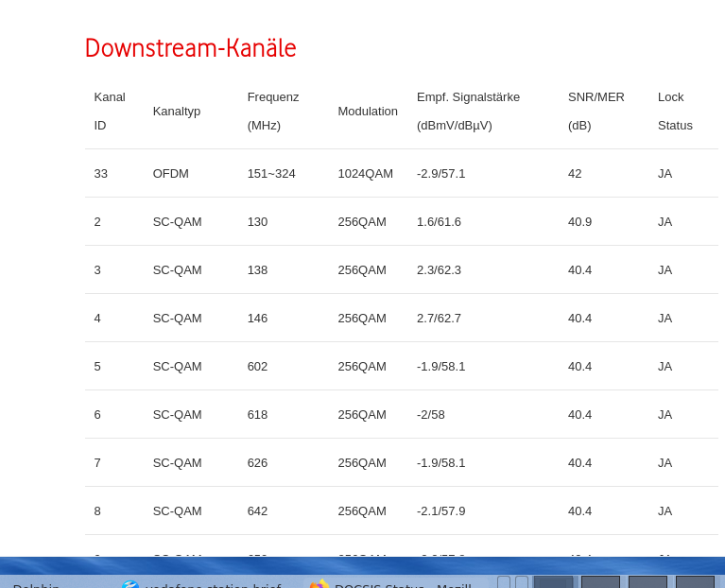Image resolution: width=725 pixels, height=588 pixels.
Task: Click SNR 40.4 in the 602 MHz row
Action: (579, 367)
